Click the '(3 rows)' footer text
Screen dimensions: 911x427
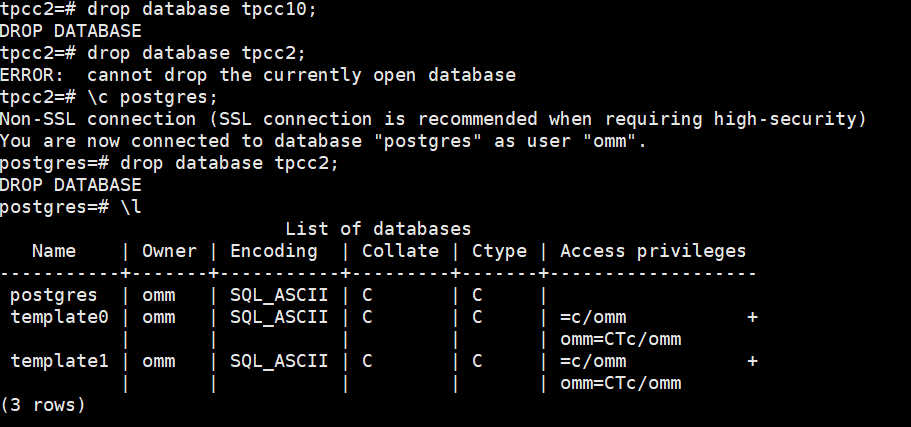pyautogui.click(x=43, y=405)
